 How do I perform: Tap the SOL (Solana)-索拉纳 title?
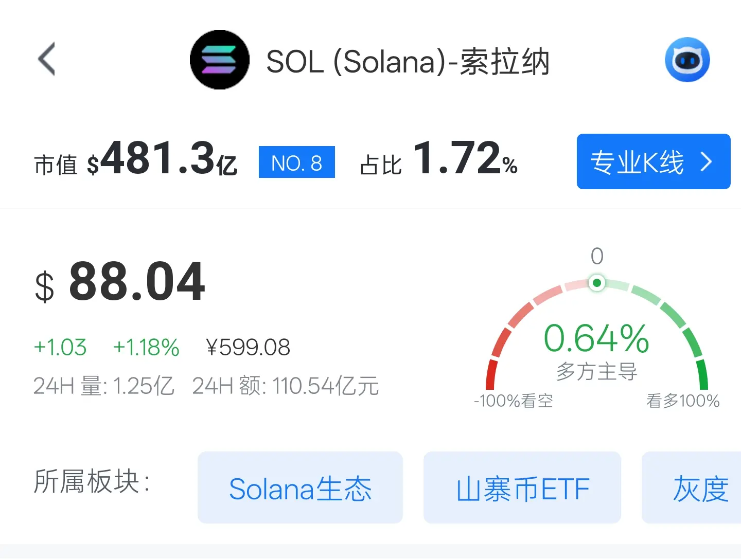(x=408, y=62)
